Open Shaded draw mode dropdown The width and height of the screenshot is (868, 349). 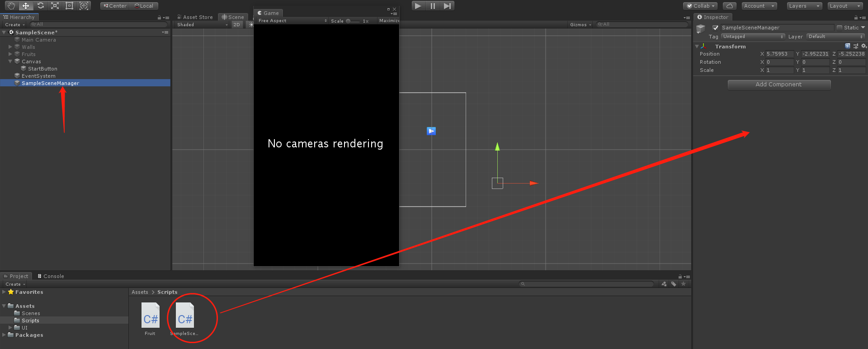click(203, 25)
